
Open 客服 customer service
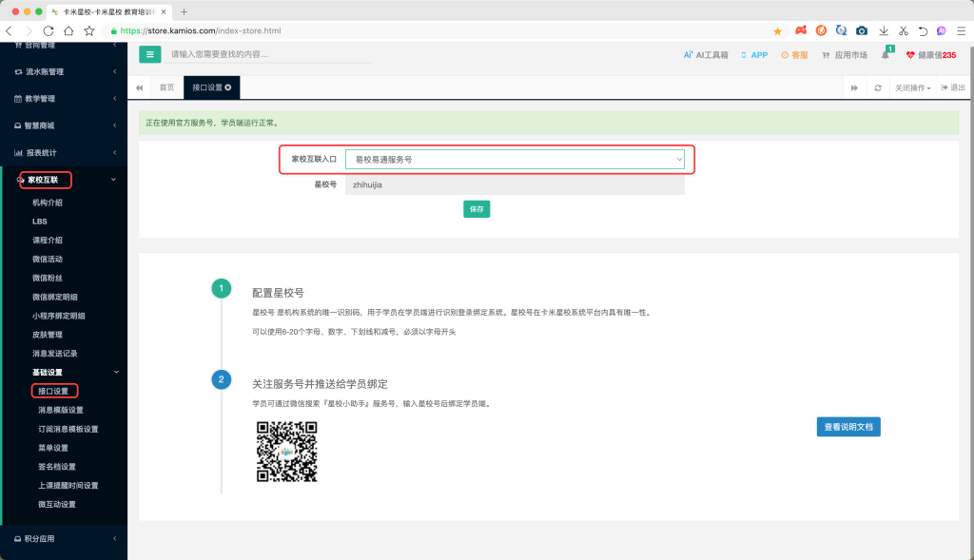794,55
